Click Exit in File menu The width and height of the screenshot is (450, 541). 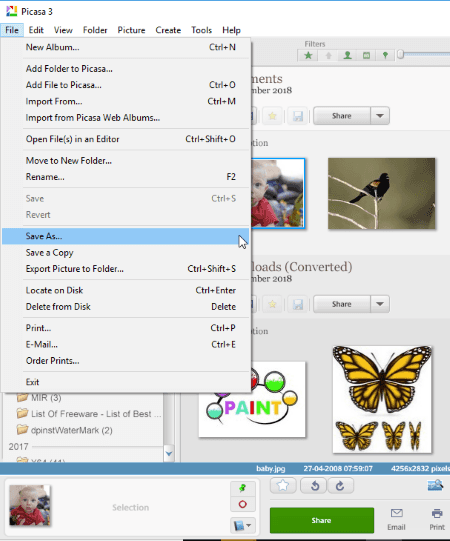pyautogui.click(x=126, y=382)
